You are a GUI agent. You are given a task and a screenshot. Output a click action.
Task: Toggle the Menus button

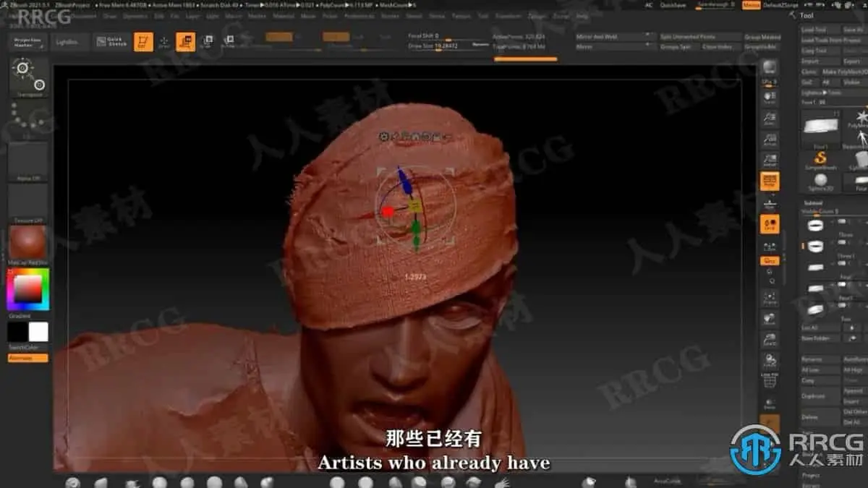[751, 4]
